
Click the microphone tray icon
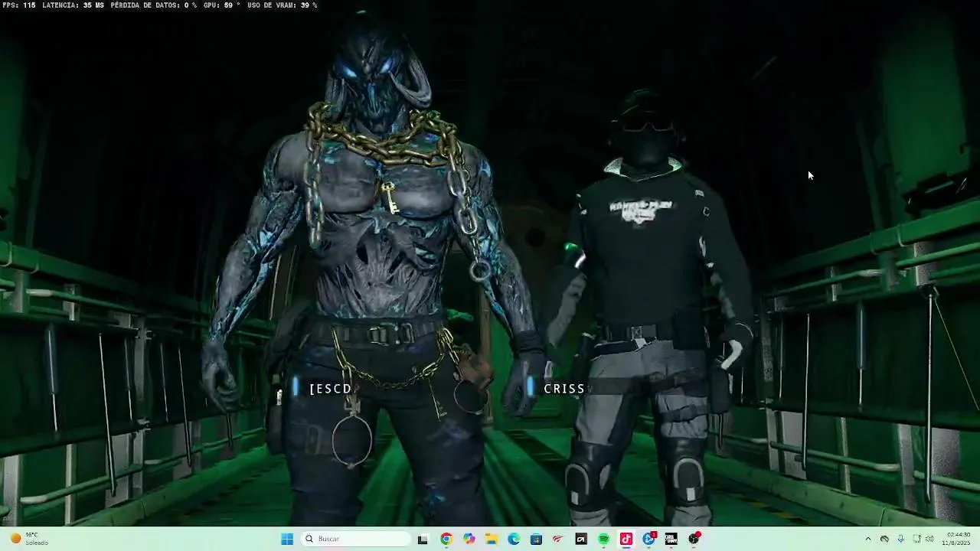[x=900, y=539]
